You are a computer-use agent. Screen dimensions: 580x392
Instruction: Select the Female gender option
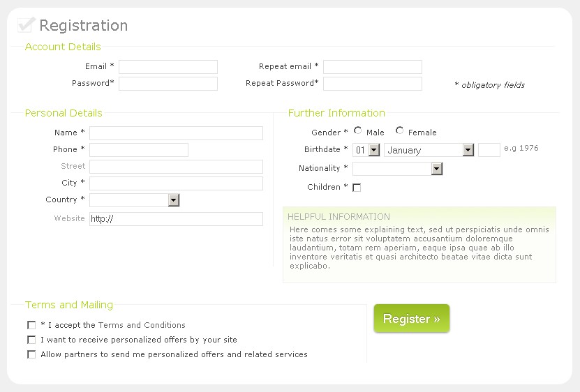tap(400, 130)
